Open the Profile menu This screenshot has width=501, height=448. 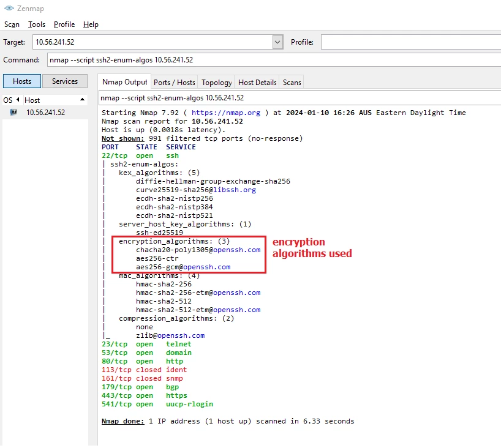[x=64, y=24]
